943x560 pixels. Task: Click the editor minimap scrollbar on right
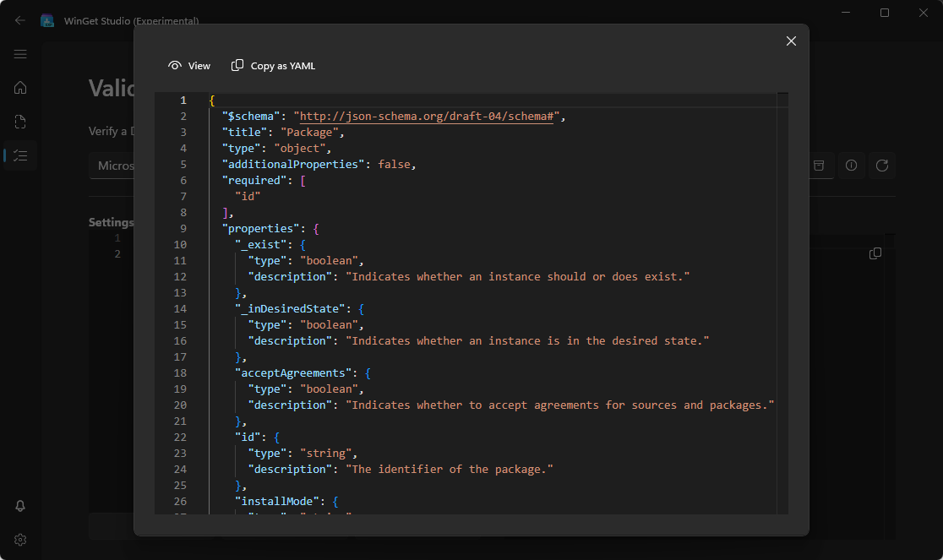[x=782, y=303]
